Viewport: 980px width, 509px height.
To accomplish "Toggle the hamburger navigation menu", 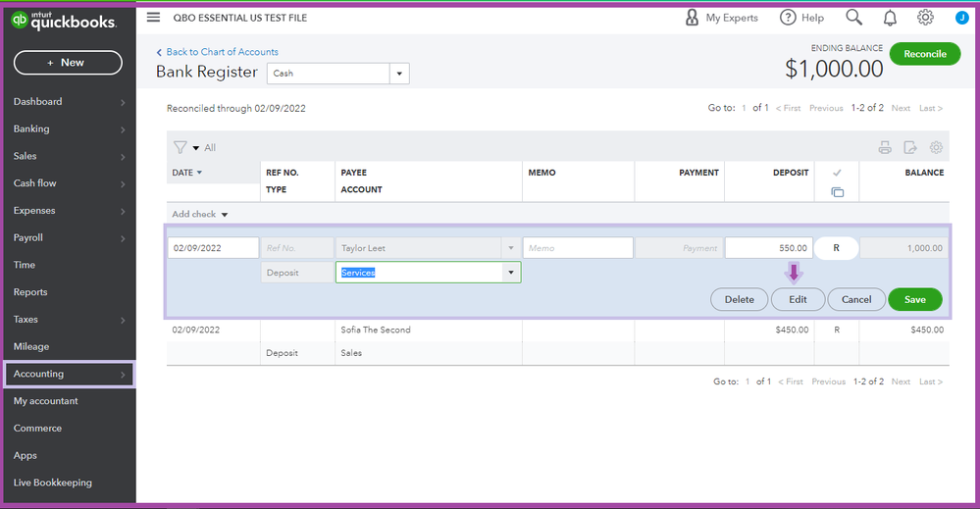I will pyautogui.click(x=153, y=18).
